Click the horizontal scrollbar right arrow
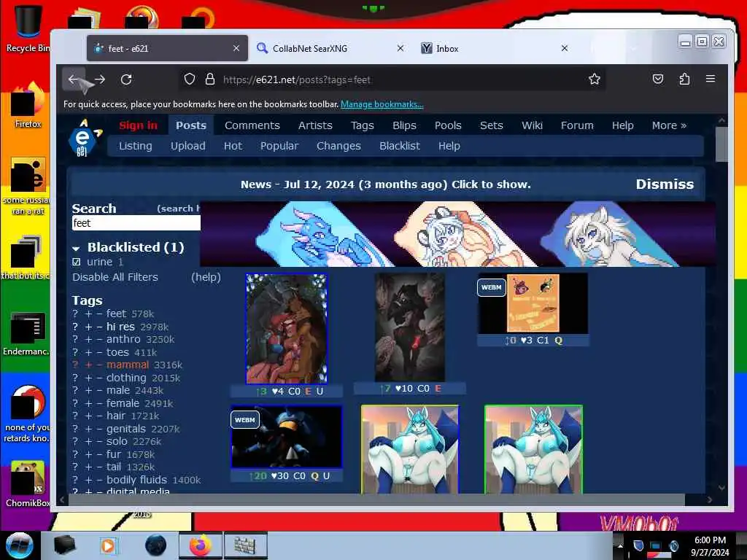This screenshot has width=747, height=560. (710, 499)
